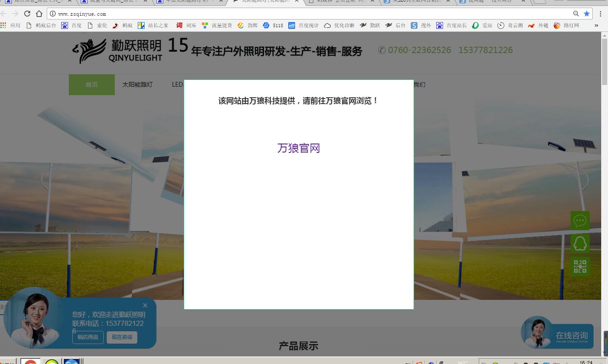Select the 首页 navigation item
Screen dimensions: 608x364
(91, 84)
